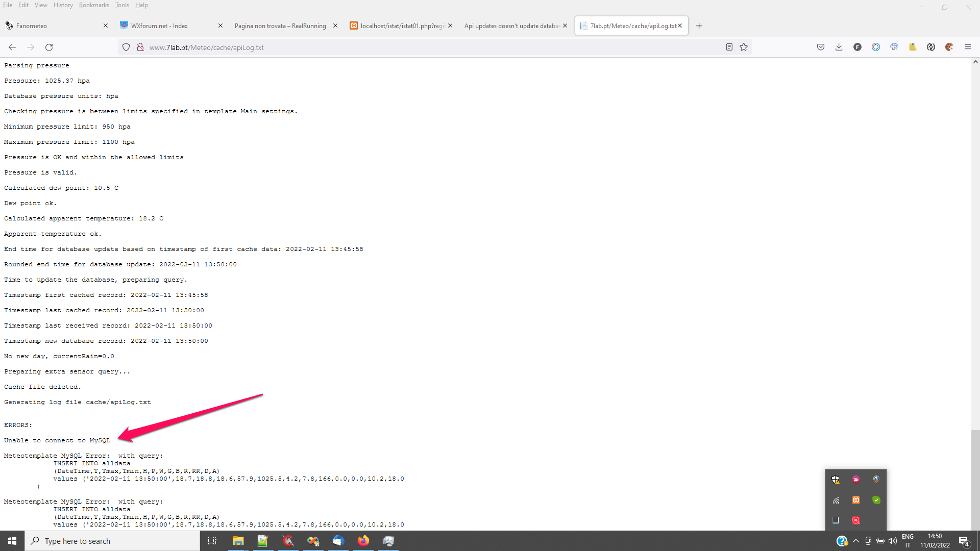This screenshot has width=980, height=551.
Task: Open the volume control
Action: point(893,541)
